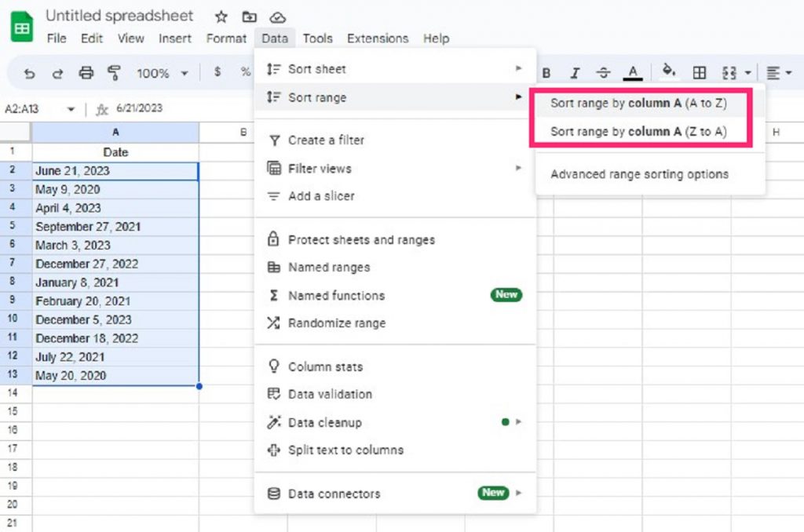Expand the Data cleanup submenu
Screen dimensions: 804x532
[x=395, y=422]
